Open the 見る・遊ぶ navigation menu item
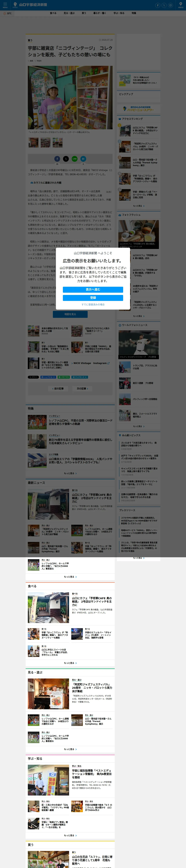186x868 pixels. coord(69,13)
